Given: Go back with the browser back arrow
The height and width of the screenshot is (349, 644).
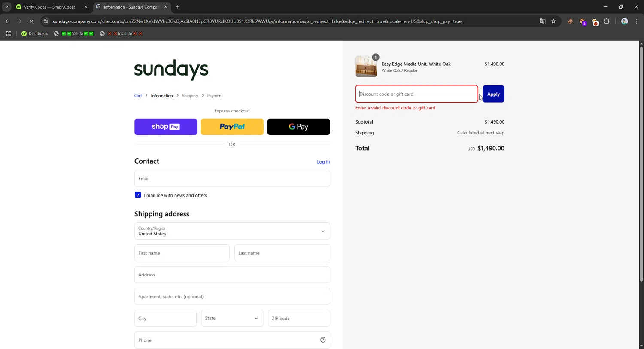Looking at the screenshot, I should coord(7,21).
